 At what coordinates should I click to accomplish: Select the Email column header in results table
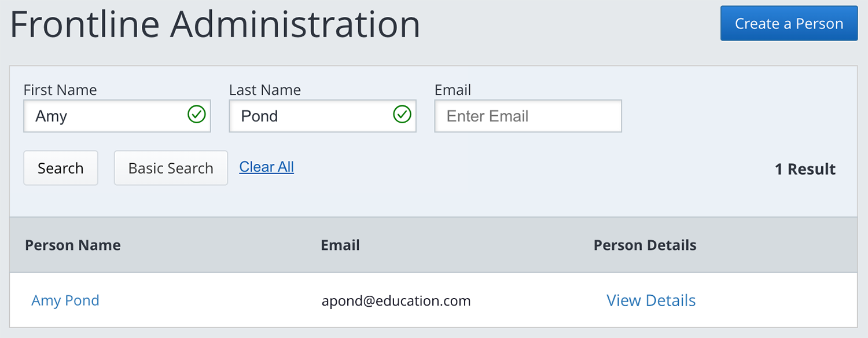[340, 245]
